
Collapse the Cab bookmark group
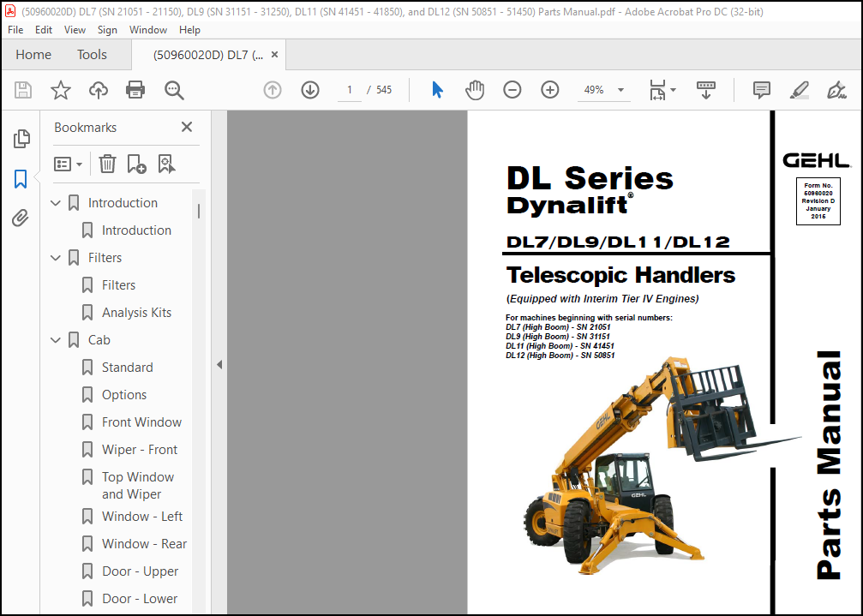56,340
